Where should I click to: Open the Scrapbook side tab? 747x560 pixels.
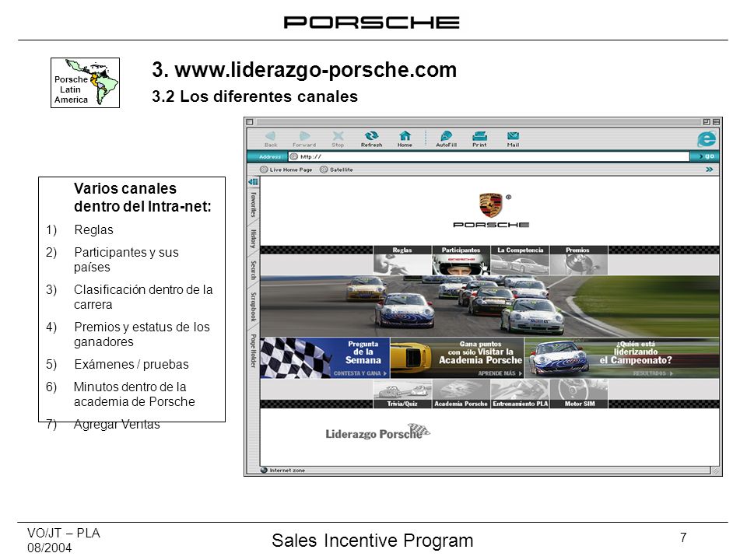pos(253,307)
